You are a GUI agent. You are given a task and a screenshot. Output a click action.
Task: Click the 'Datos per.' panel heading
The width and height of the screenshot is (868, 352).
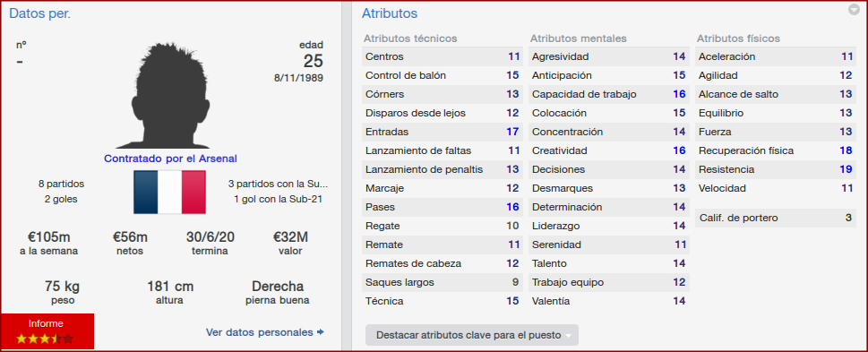coord(39,13)
